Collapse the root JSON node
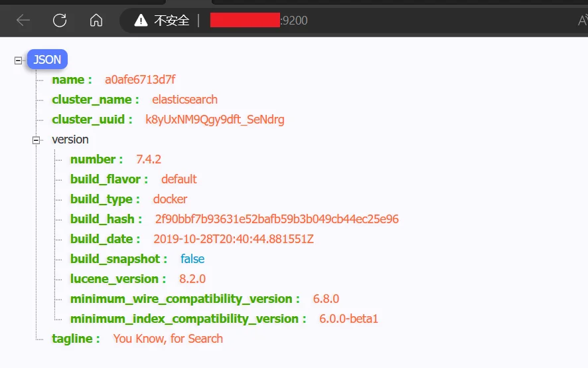 click(x=18, y=60)
